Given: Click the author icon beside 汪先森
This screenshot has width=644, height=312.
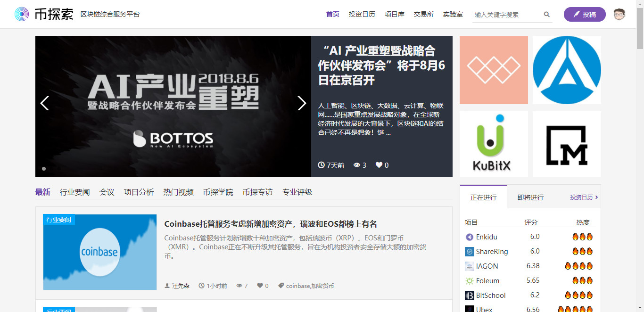Looking at the screenshot, I should pos(167,286).
